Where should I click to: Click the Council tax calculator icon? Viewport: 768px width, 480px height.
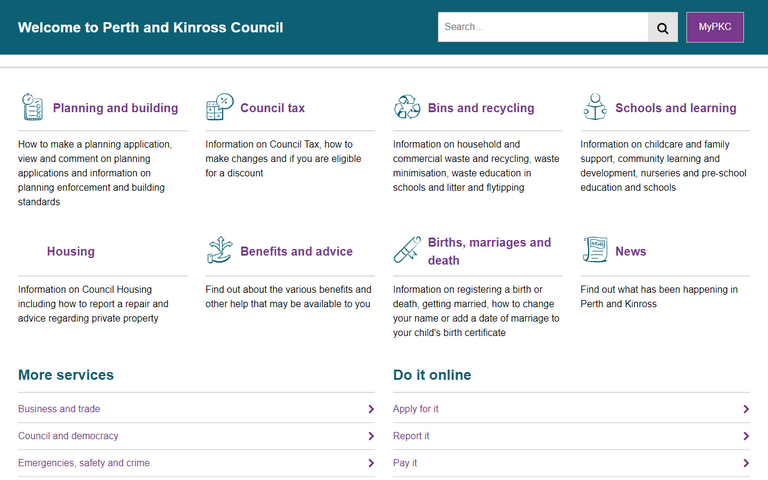pyautogui.click(x=219, y=107)
